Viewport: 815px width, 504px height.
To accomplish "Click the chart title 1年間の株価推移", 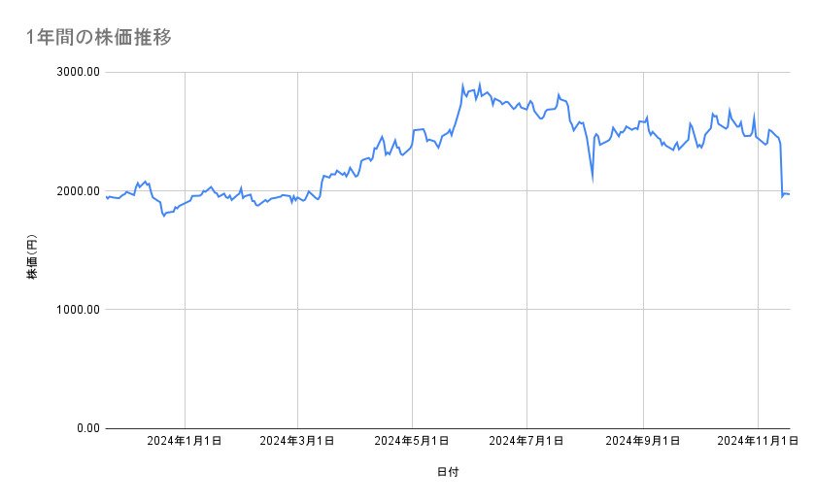I will point(101,38).
